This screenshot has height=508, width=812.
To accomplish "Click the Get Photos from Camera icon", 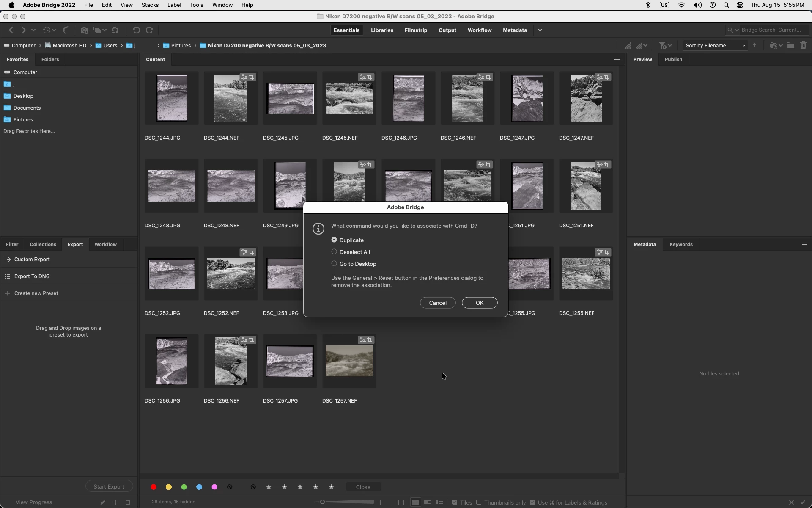I will (x=84, y=30).
